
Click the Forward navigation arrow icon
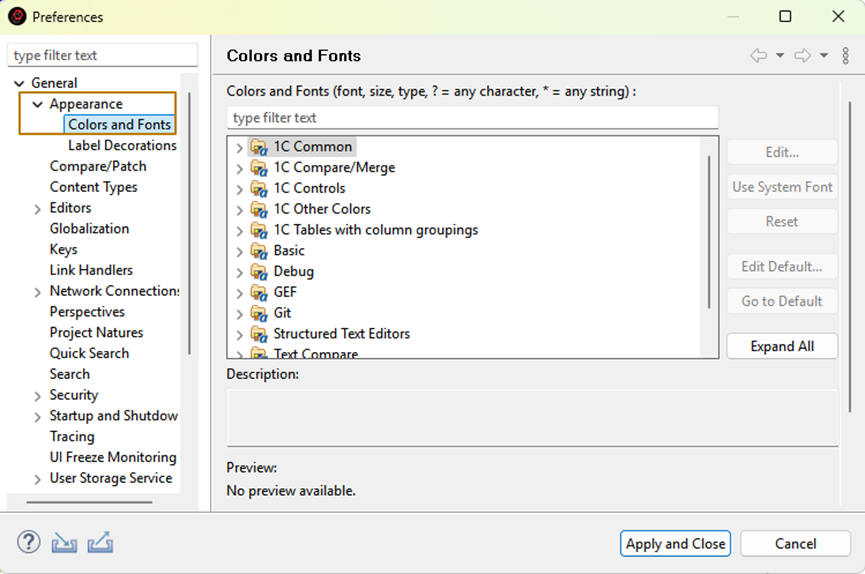click(x=802, y=56)
